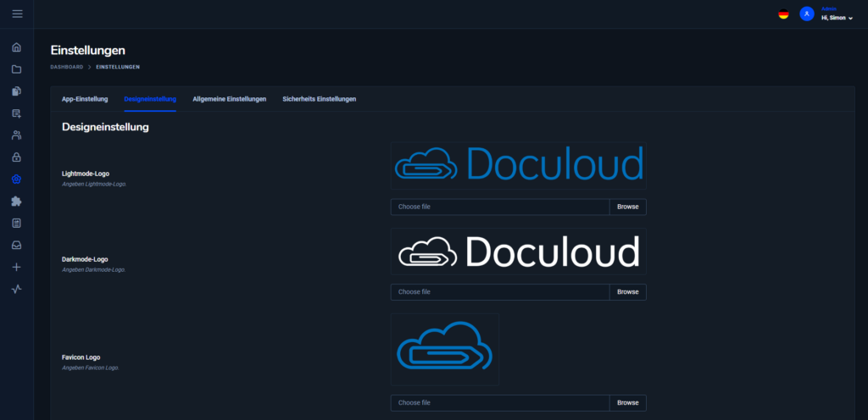Open the users sidebar icon
Image resolution: width=868 pixels, height=420 pixels.
[17, 135]
